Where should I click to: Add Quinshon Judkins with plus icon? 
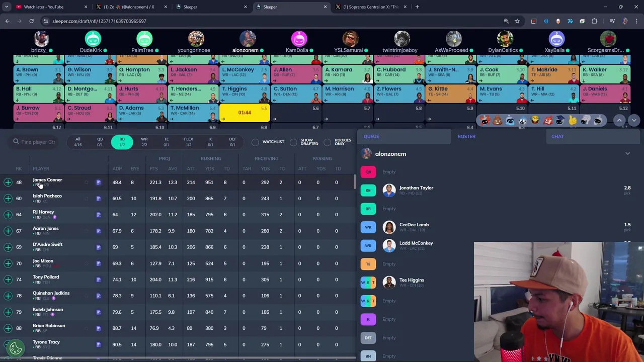[8, 296]
